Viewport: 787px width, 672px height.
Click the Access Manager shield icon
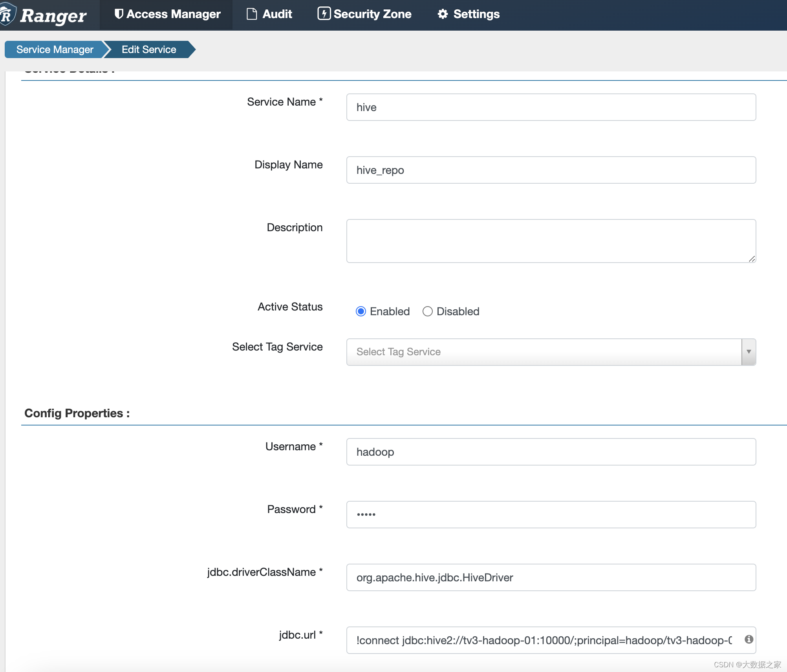click(119, 14)
